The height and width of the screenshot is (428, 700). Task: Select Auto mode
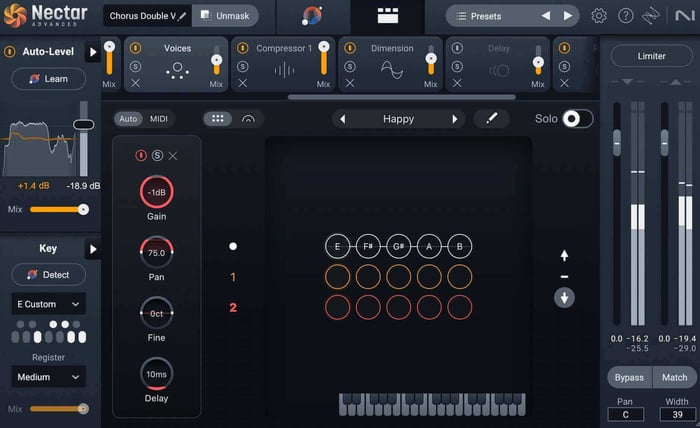click(x=128, y=119)
